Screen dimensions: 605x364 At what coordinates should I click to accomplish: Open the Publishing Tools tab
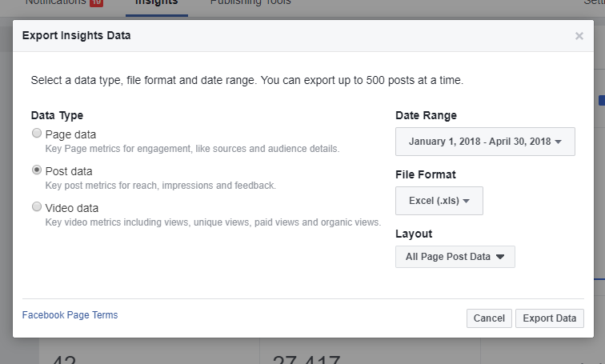[250, 3]
